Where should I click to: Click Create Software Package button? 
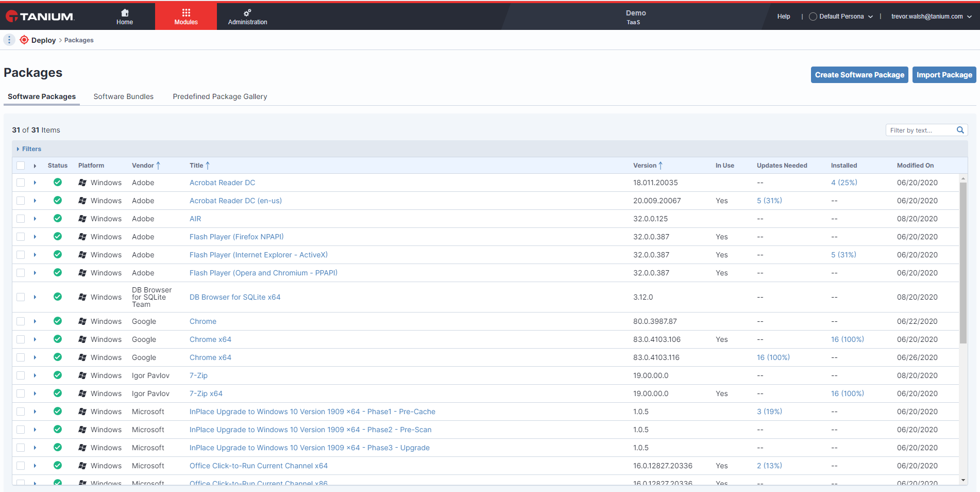tap(859, 75)
